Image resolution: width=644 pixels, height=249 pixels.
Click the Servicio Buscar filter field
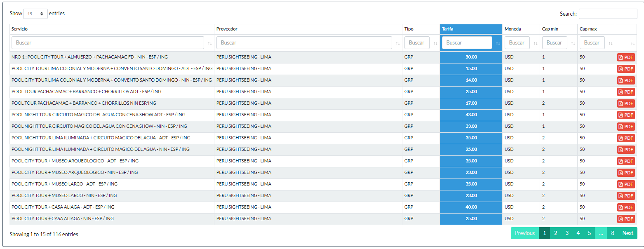coord(108,43)
